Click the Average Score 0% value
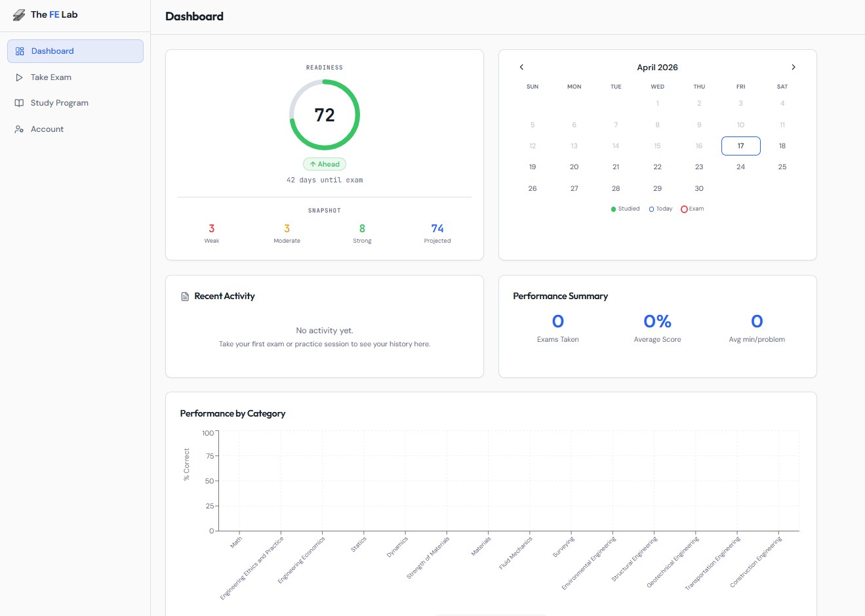865x616 pixels. pyautogui.click(x=657, y=321)
